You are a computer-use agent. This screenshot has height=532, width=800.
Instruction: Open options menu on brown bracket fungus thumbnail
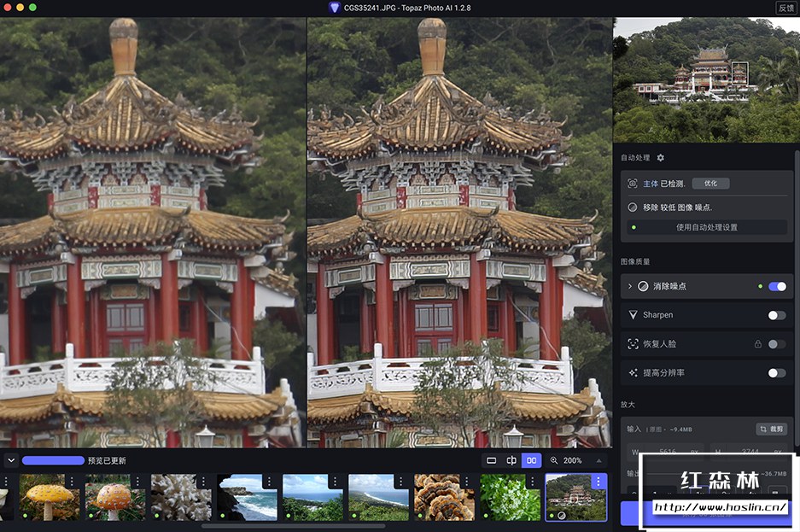pyautogui.click(x=467, y=482)
